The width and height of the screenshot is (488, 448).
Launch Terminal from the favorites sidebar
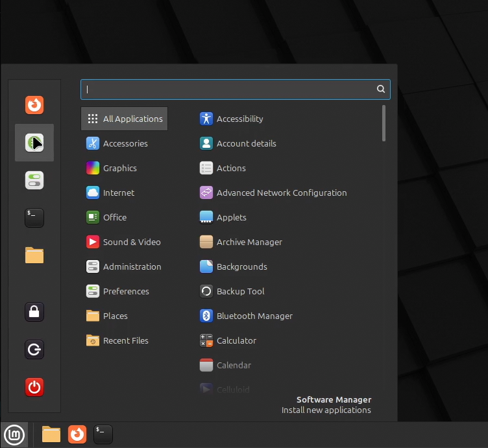pos(34,218)
